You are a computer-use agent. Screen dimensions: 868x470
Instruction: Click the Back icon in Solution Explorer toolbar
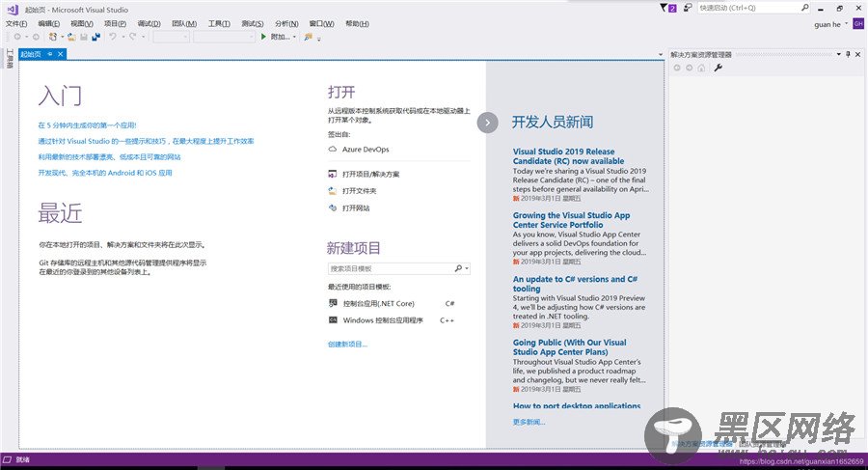[676, 68]
